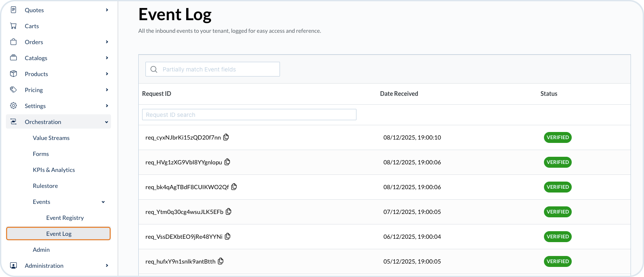Click the Settings gear icon in sidebar

(x=13, y=106)
